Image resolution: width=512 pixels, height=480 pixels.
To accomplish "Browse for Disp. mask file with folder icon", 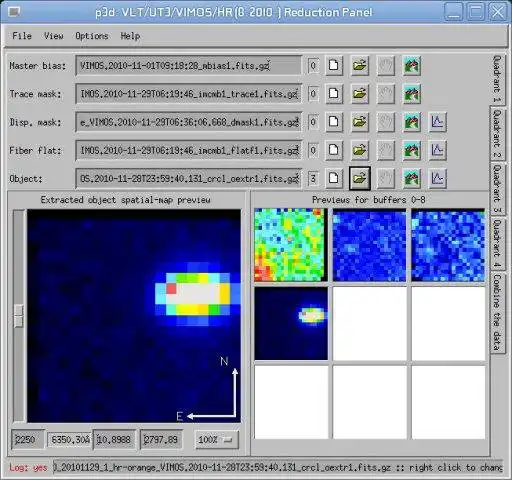I will click(x=360, y=122).
